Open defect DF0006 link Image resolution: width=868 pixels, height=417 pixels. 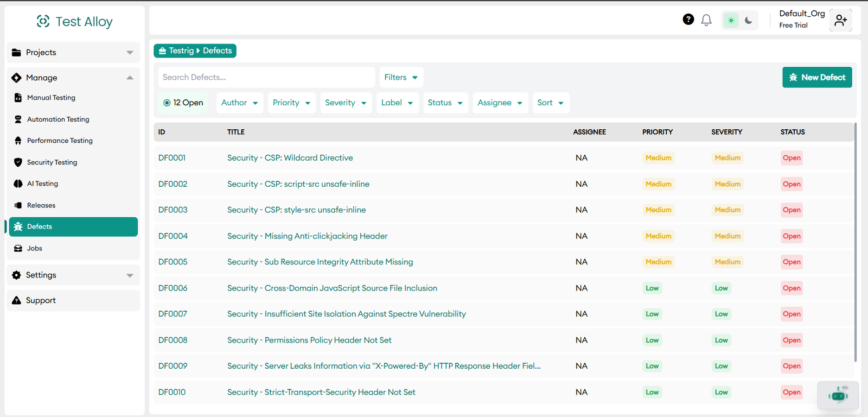tap(173, 288)
